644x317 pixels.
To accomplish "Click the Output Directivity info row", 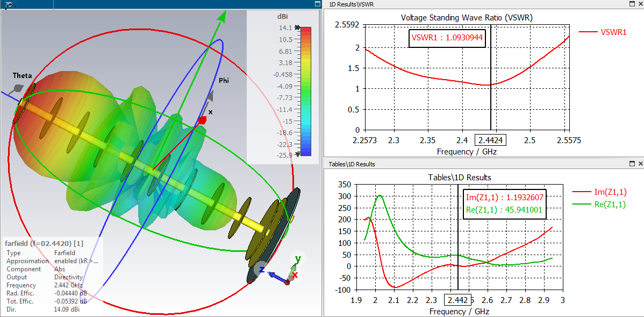I will [45, 277].
